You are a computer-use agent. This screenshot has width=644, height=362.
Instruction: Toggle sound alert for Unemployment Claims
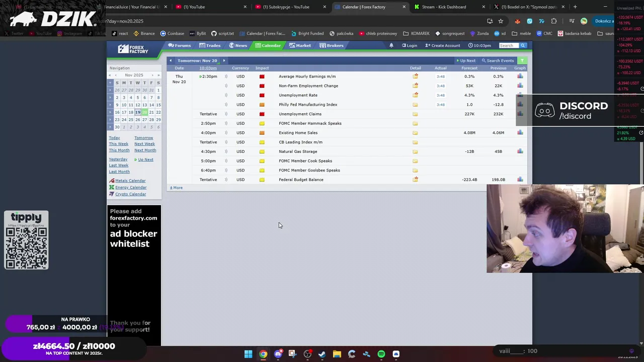(226, 114)
